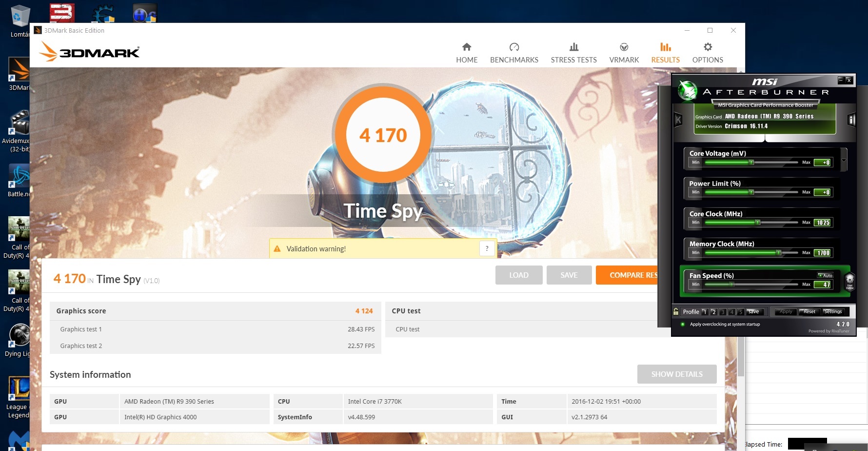
Task: Click the Graphics test 2 row
Action: (x=215, y=346)
